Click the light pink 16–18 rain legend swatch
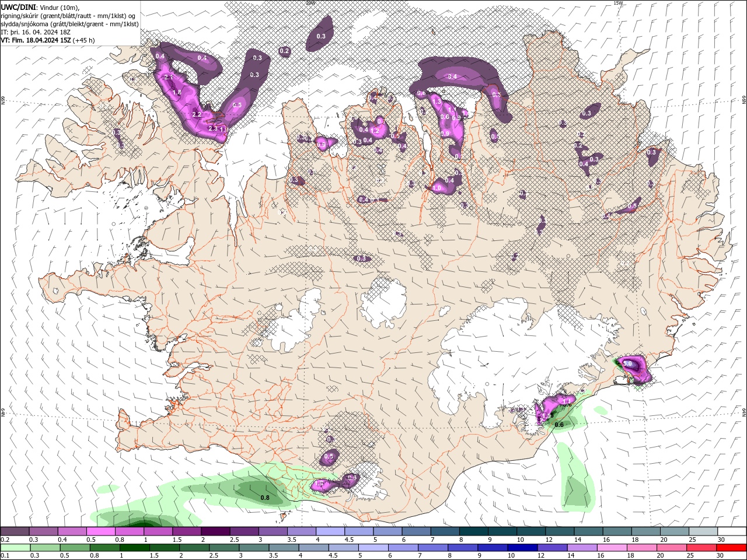 tap(612, 548)
